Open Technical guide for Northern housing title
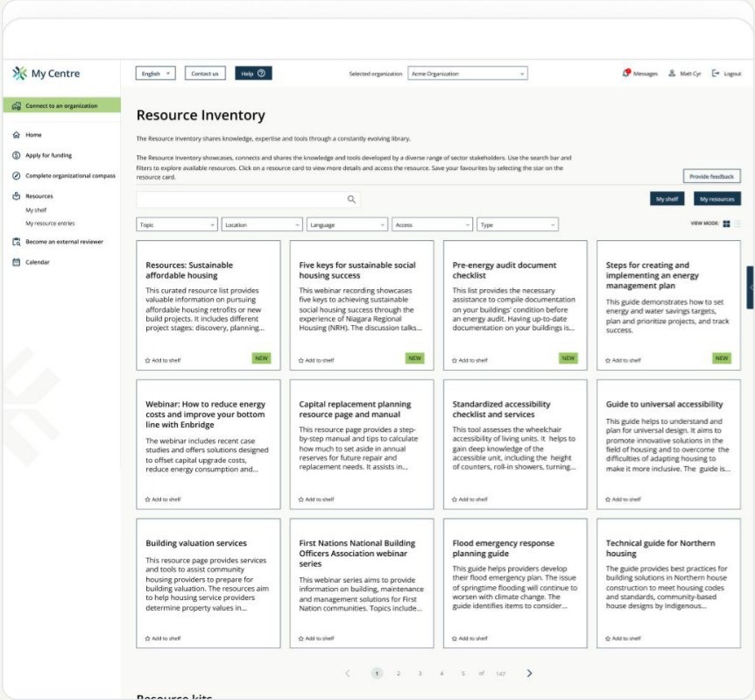Screen dimensions: 755x700 660,548
